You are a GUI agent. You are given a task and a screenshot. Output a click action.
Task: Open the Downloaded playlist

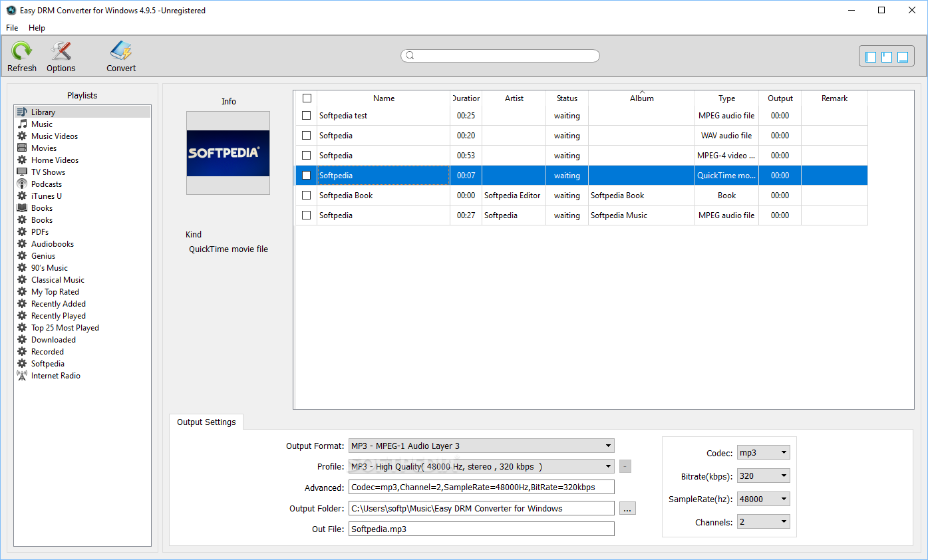(x=53, y=340)
